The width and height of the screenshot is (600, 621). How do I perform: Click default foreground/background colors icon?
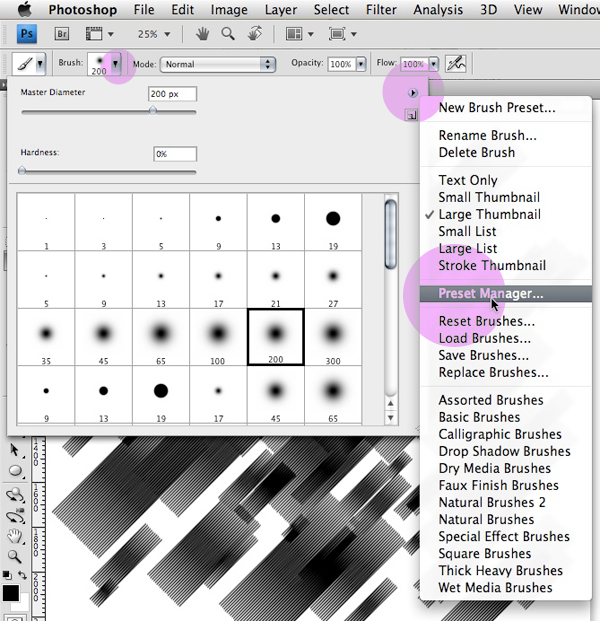[7, 575]
